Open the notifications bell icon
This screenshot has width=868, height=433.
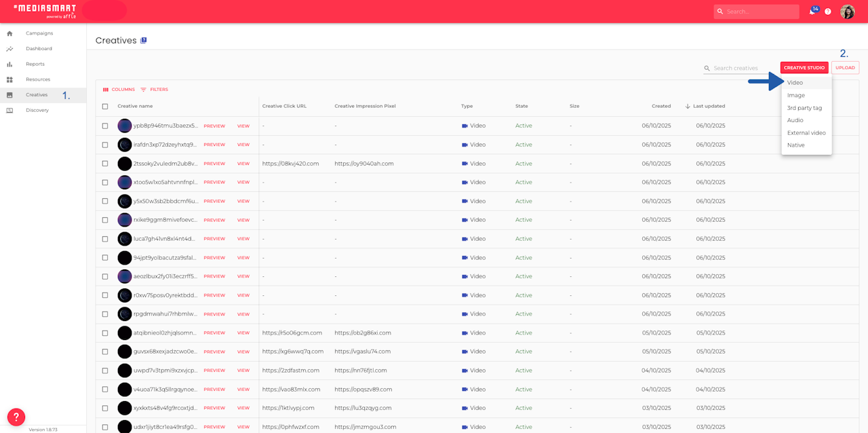coord(812,12)
